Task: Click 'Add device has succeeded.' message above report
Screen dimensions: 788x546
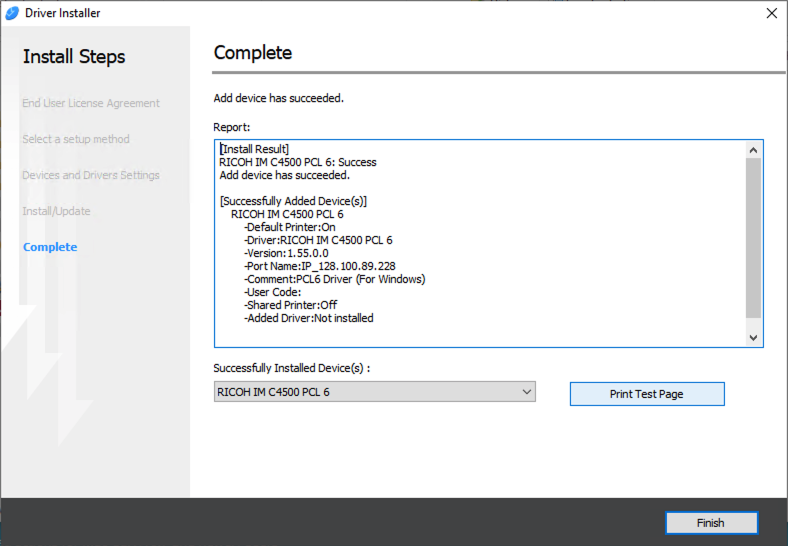Action: click(278, 98)
